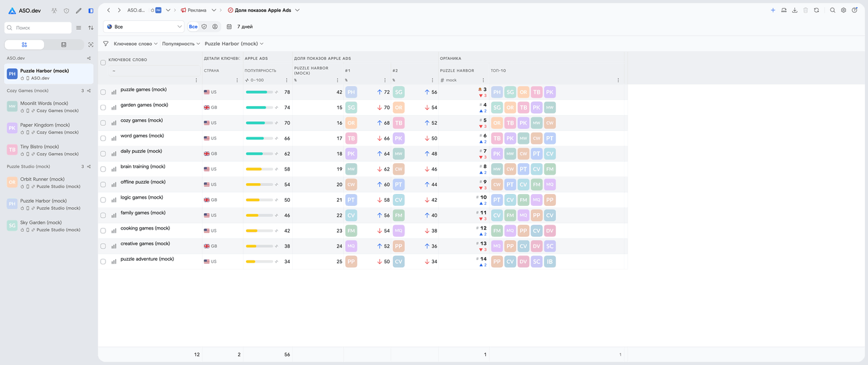Click popularity bar for puzzle games row
The width and height of the screenshot is (868, 365).
(259, 92)
